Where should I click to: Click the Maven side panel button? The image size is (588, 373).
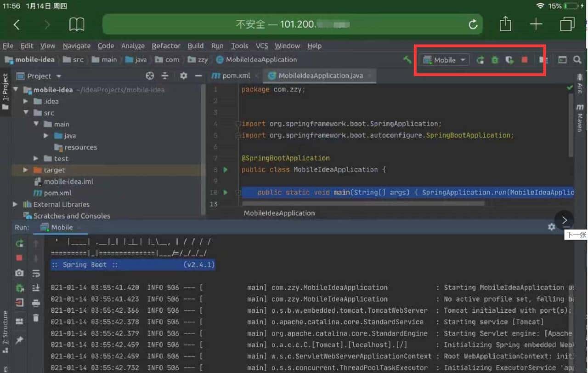coord(580,118)
